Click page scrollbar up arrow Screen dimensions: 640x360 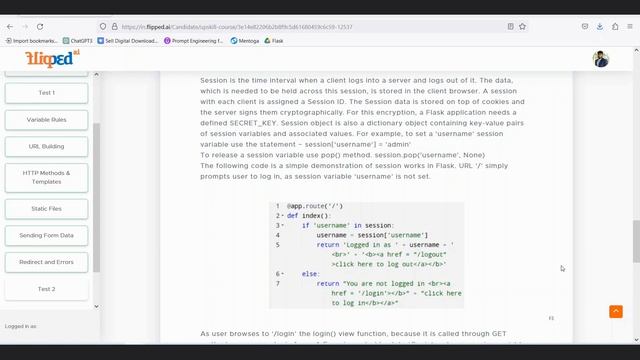point(636,51)
